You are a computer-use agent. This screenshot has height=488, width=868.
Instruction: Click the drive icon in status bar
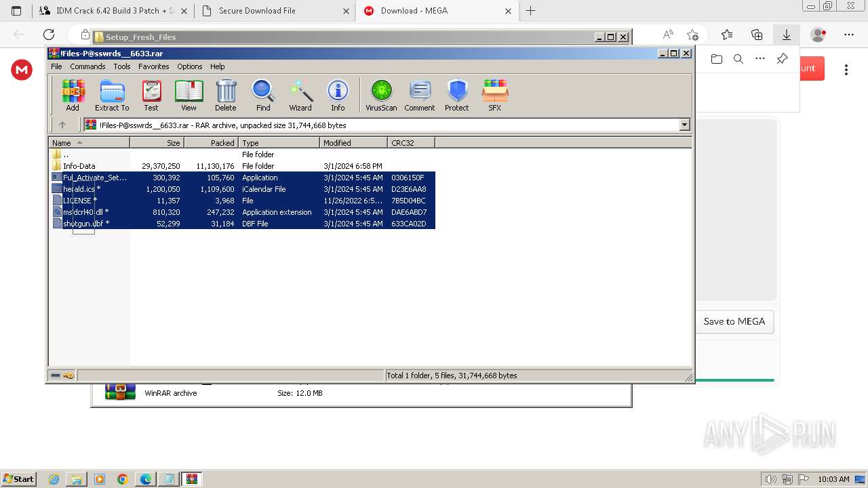pos(56,375)
